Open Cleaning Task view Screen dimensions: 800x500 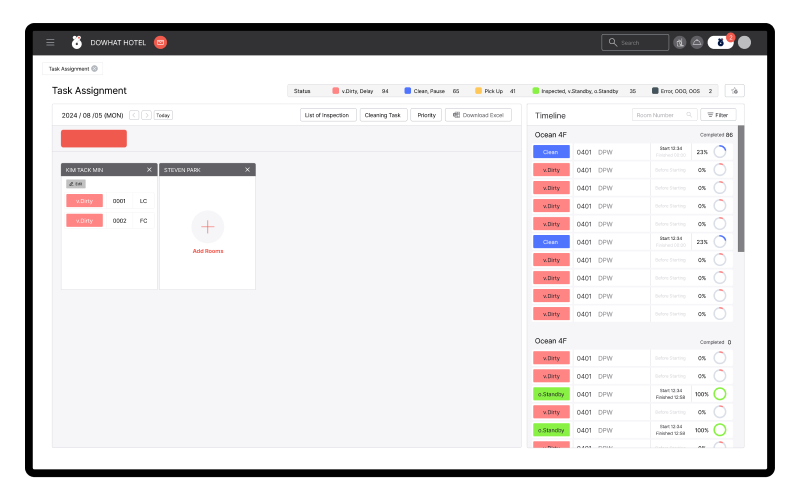tap(383, 115)
